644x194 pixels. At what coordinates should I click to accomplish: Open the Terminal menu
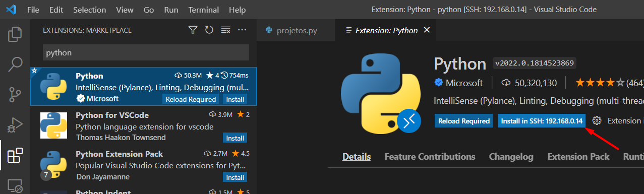pos(203,10)
